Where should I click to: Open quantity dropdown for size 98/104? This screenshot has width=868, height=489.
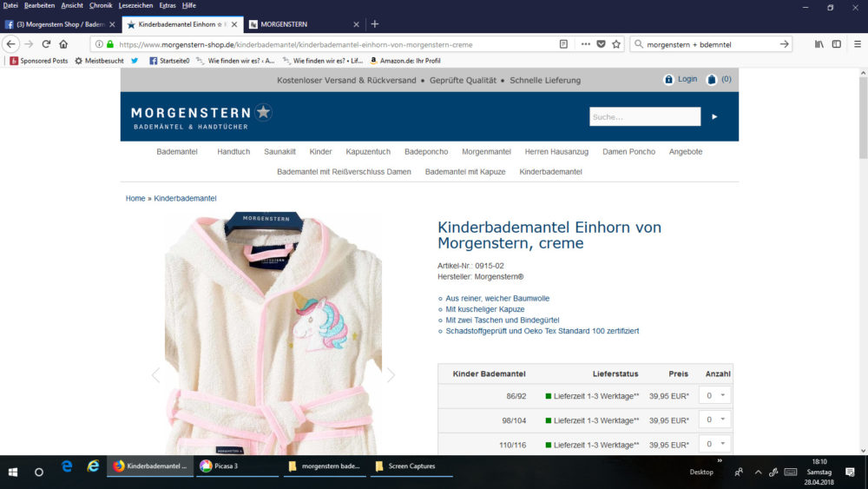click(x=715, y=420)
